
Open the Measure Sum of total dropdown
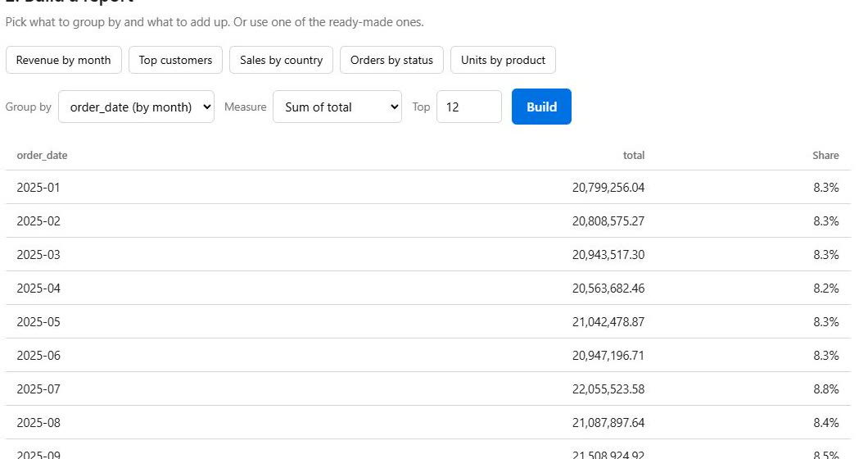point(337,107)
